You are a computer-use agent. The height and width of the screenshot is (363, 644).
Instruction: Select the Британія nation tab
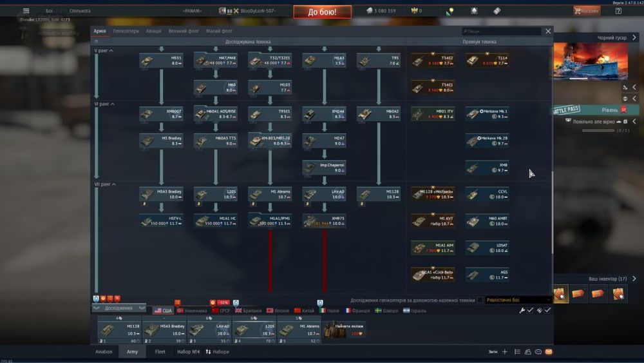[x=248, y=311]
